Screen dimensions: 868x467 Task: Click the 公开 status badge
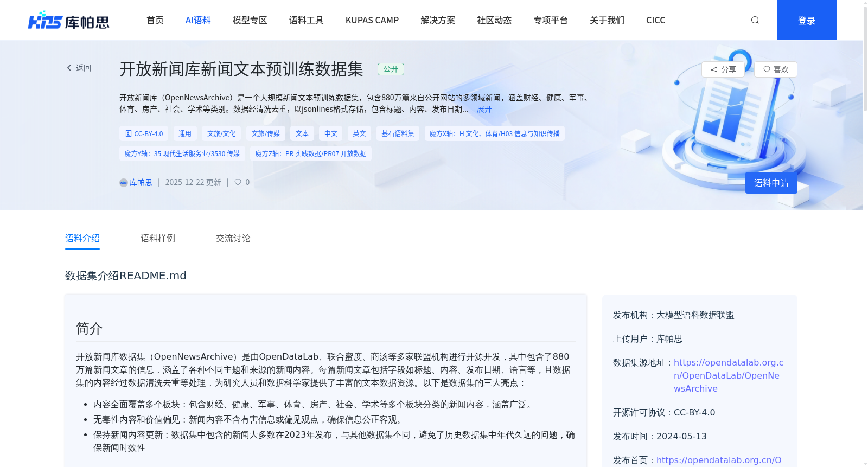pos(391,69)
